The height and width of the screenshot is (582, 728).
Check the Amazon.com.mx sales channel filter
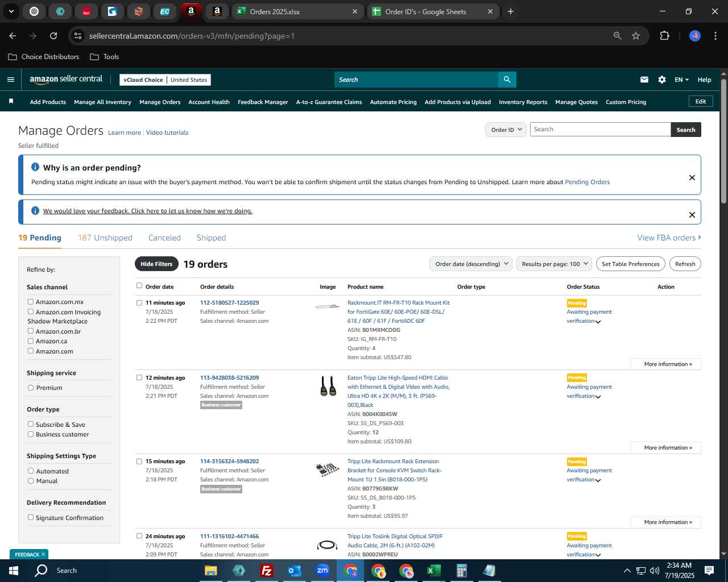(x=31, y=302)
